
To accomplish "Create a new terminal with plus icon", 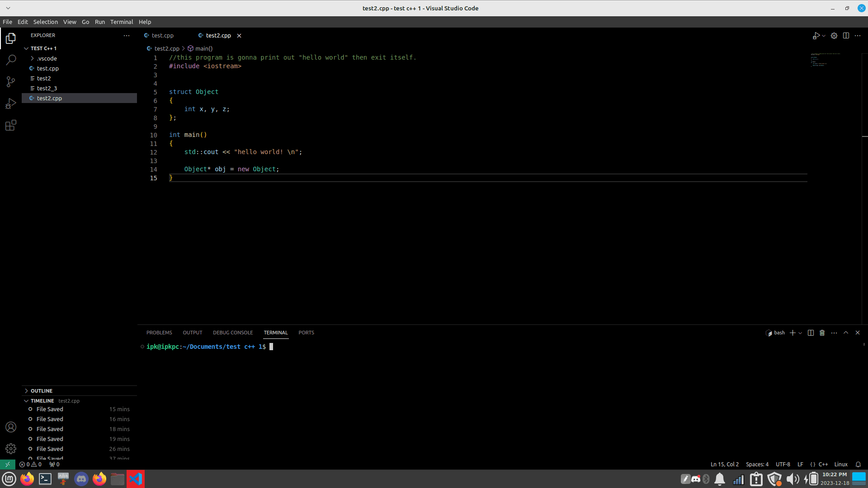I will point(793,333).
